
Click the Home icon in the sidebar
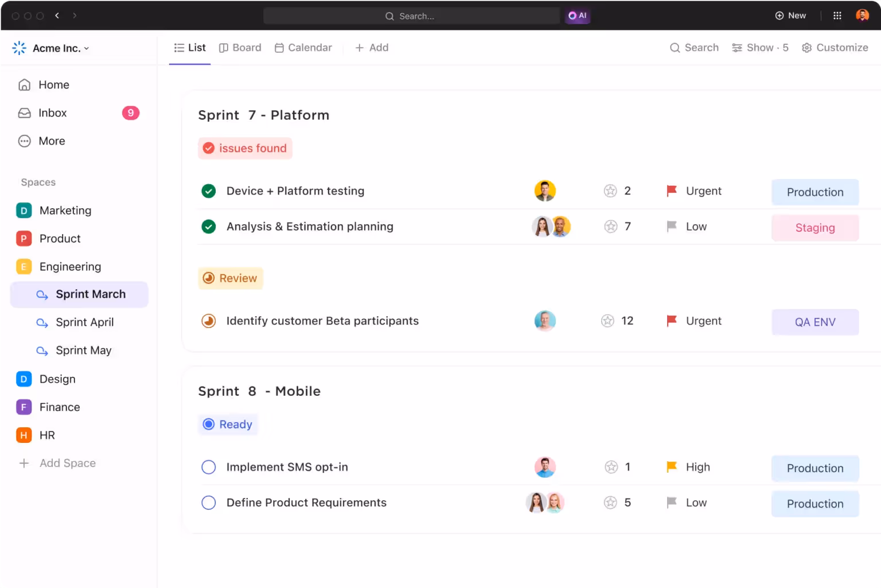coord(24,84)
